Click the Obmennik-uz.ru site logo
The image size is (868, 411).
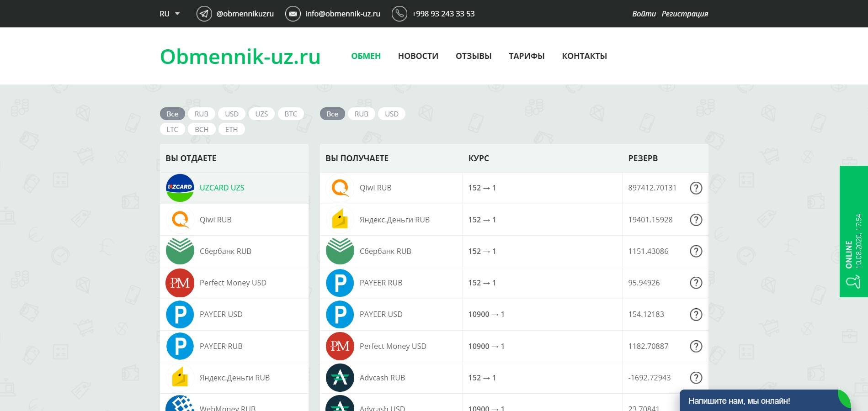click(240, 57)
